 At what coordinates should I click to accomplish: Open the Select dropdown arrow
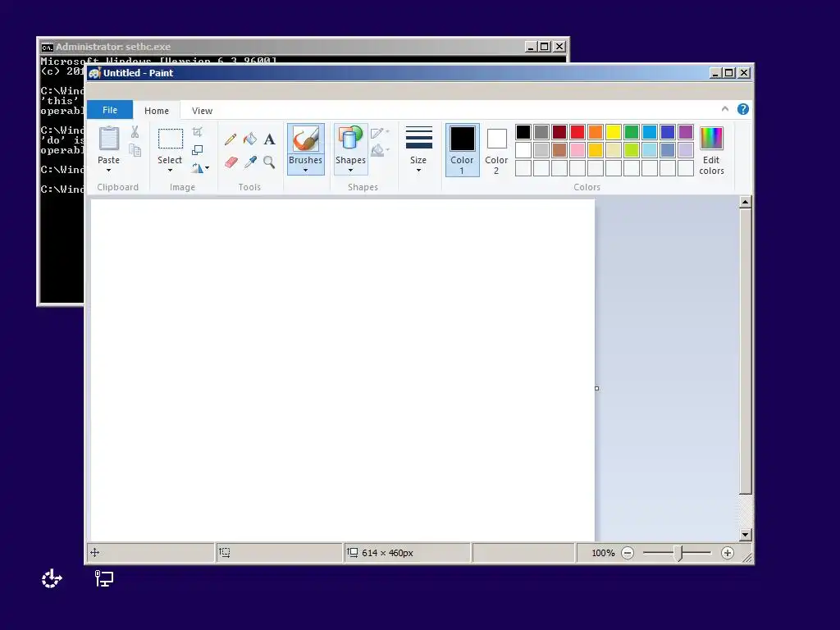click(x=170, y=171)
